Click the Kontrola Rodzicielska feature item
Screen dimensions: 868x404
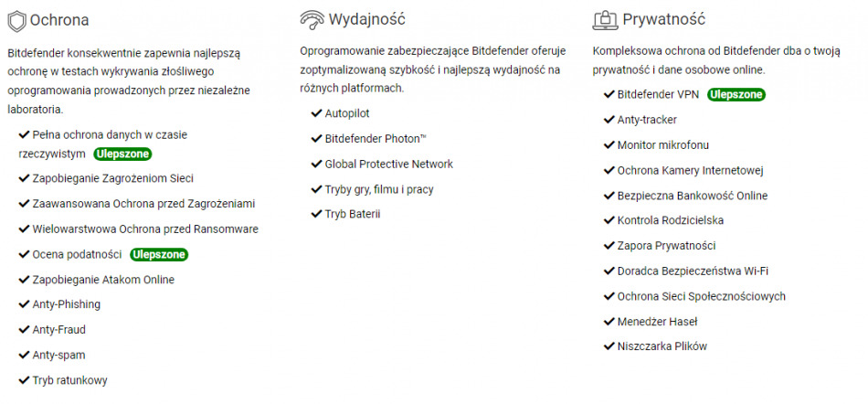pyautogui.click(x=670, y=220)
